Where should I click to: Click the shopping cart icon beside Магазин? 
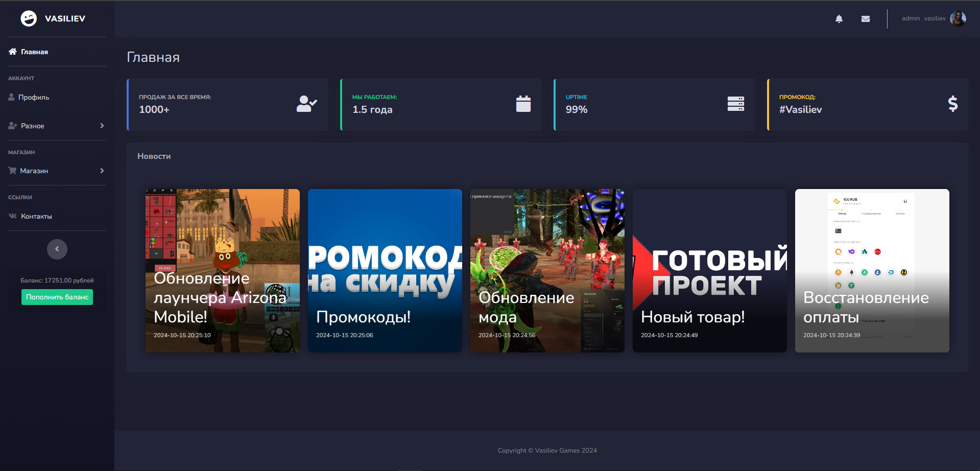point(12,171)
